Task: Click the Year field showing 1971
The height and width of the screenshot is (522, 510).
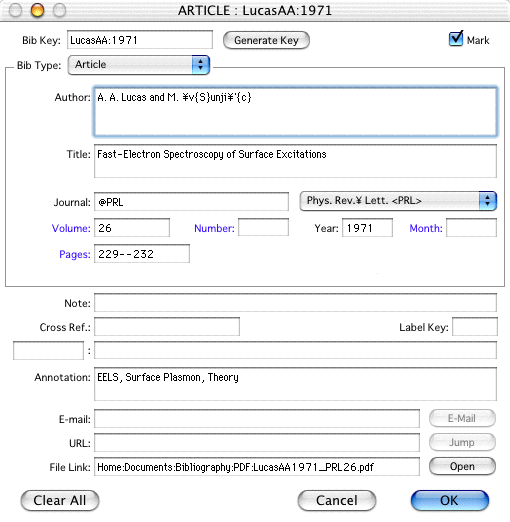Action: click(367, 228)
